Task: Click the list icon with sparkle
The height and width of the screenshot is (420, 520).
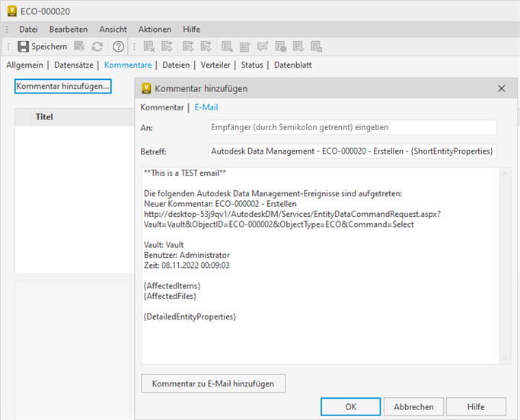Action: click(x=245, y=46)
